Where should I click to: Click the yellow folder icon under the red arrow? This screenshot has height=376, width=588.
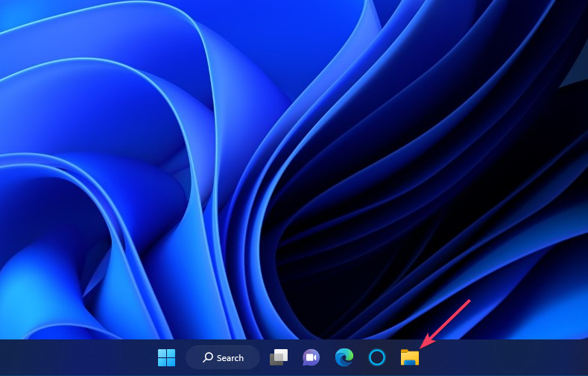click(x=410, y=357)
